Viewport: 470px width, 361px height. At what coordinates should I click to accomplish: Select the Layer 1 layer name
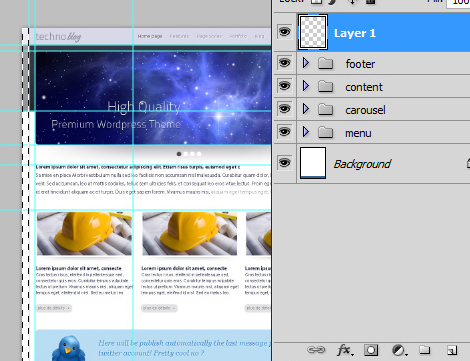coord(355,33)
